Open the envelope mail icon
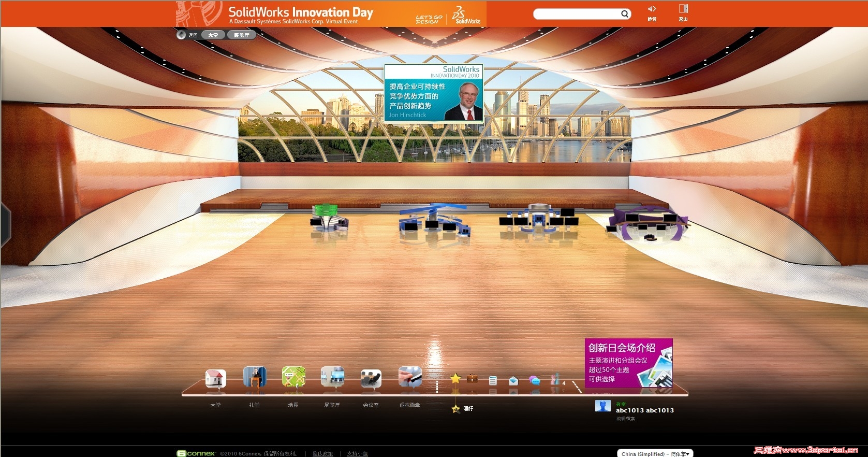Viewport: 868px width, 457px height. (x=513, y=381)
